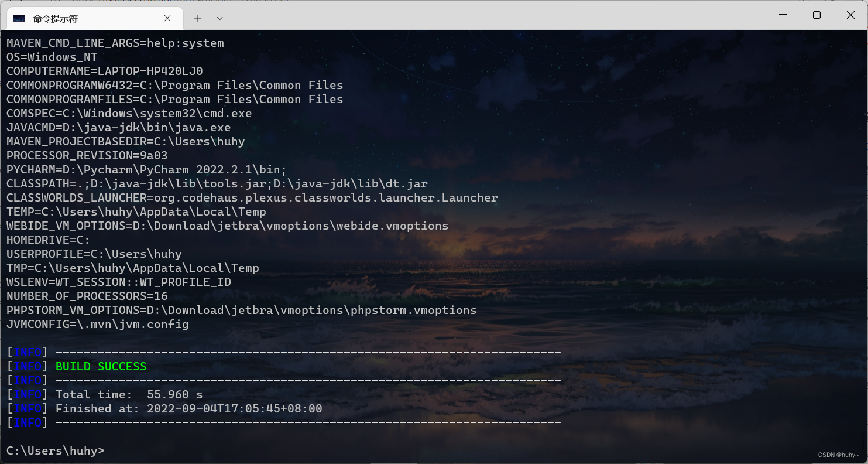
Task: Click the COMSPEC cmd.exe line
Action: point(129,113)
